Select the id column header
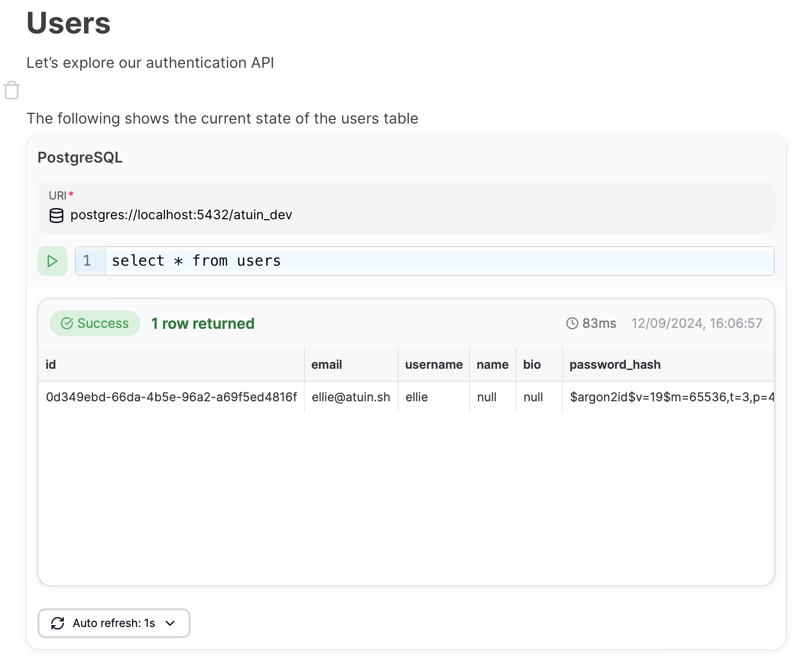 51,365
